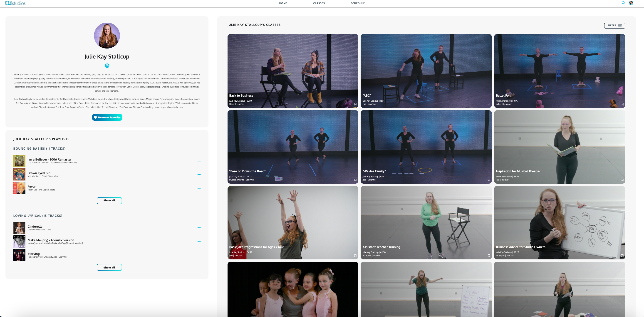This screenshot has width=644, height=317.
Task: Select the "Fever" track title
Action: click(x=32, y=187)
